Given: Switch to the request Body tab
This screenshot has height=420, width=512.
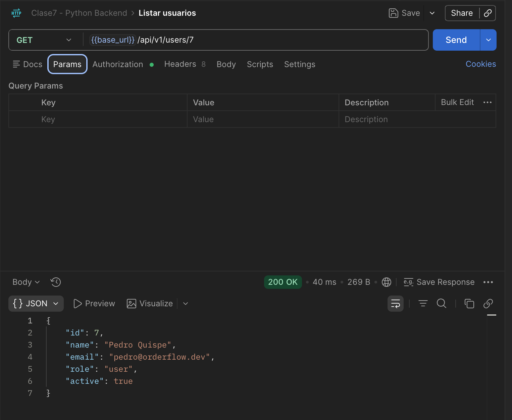Looking at the screenshot, I should [226, 64].
